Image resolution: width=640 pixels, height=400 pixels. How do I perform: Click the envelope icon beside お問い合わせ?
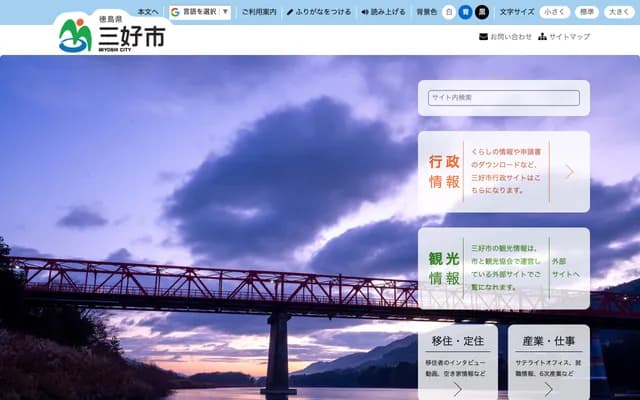click(x=483, y=37)
